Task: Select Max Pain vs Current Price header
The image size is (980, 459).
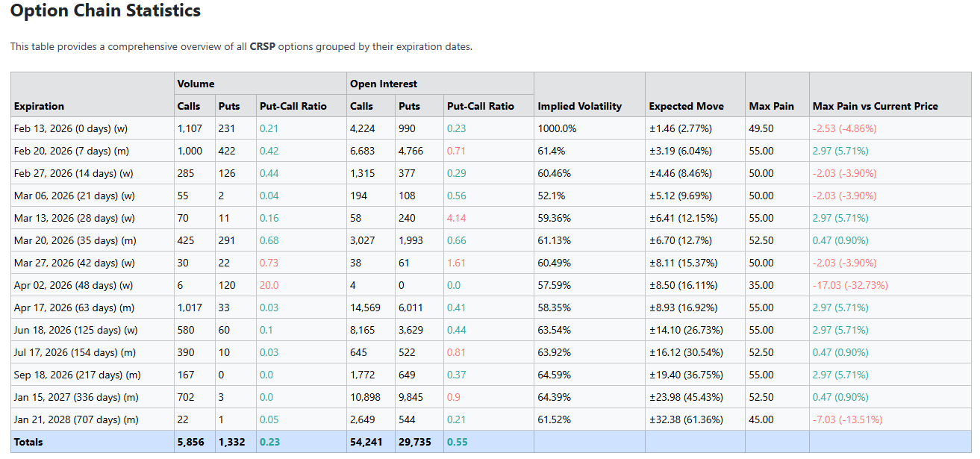Action: click(x=875, y=106)
